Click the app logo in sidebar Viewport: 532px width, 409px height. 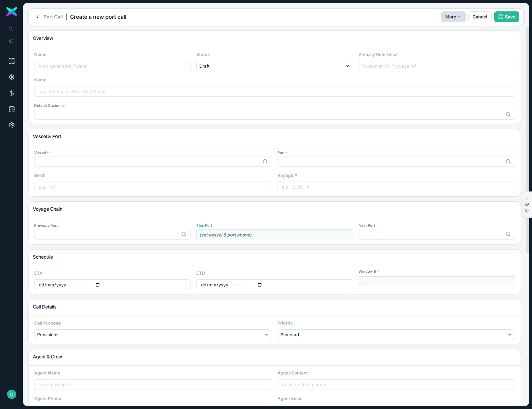click(12, 12)
